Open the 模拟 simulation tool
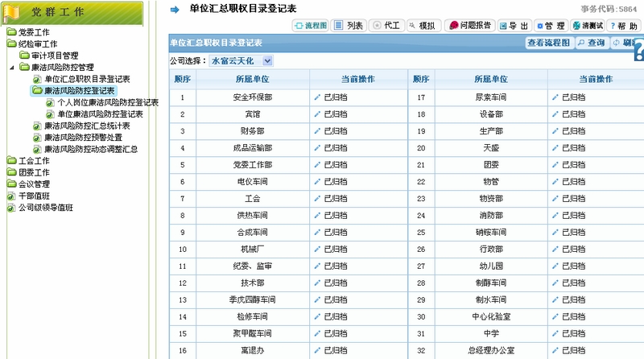This screenshot has height=359, width=644. click(x=422, y=26)
